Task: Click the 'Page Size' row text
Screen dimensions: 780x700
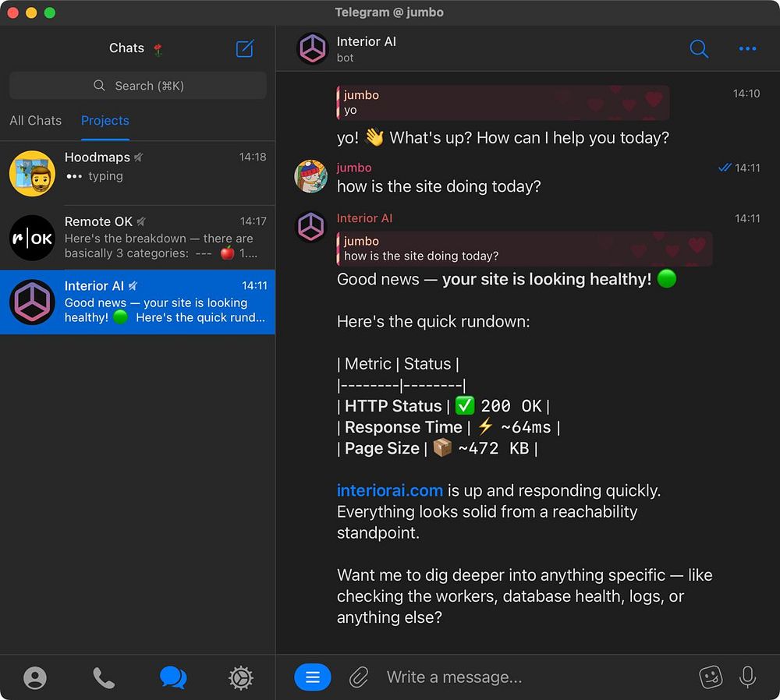Action: [x=382, y=448]
